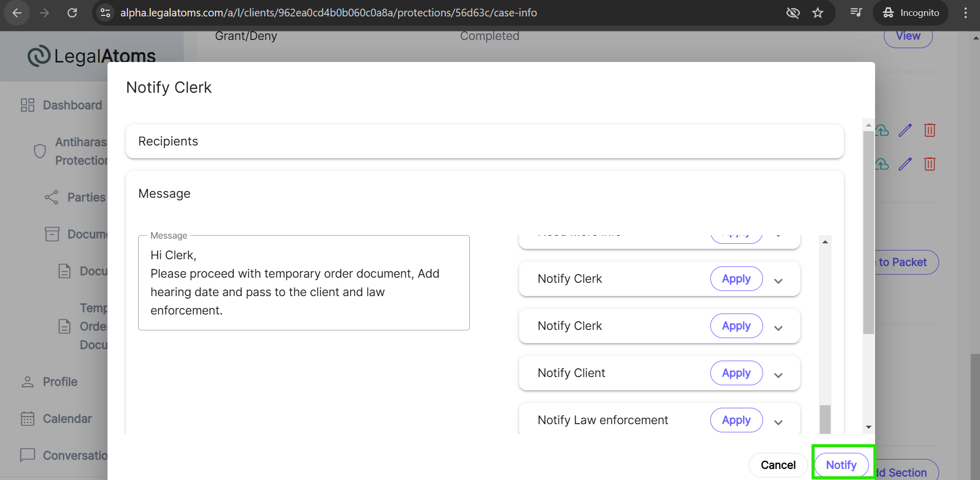Click the template list scroll up arrow

click(825, 242)
